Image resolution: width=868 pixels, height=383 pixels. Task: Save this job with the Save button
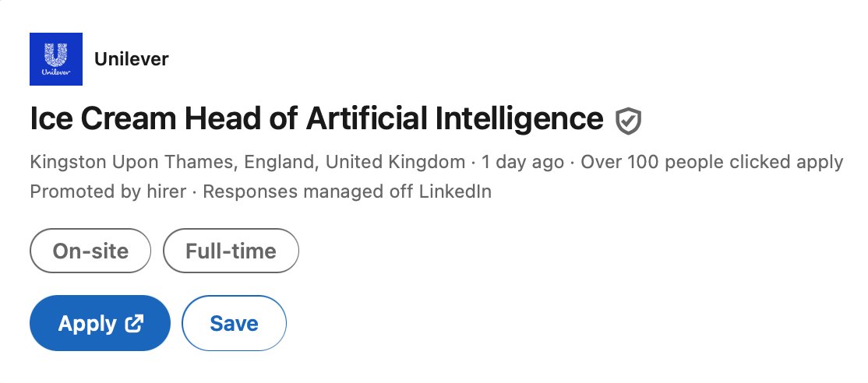tap(235, 323)
